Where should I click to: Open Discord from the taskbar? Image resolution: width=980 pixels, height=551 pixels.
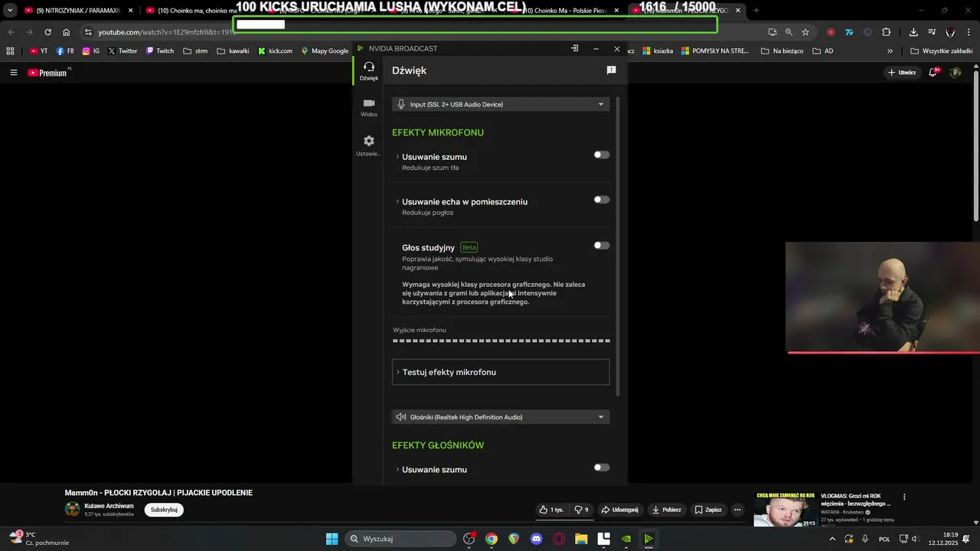point(537,539)
